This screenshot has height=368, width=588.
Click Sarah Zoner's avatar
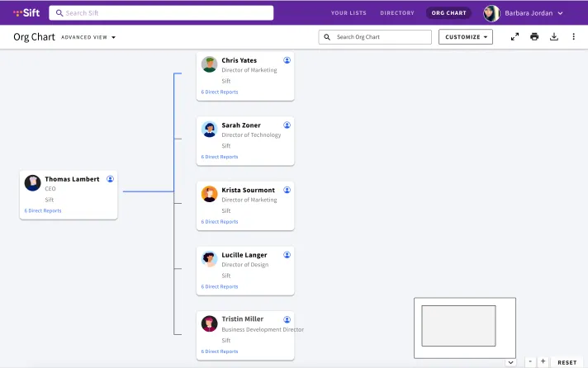pyautogui.click(x=209, y=130)
